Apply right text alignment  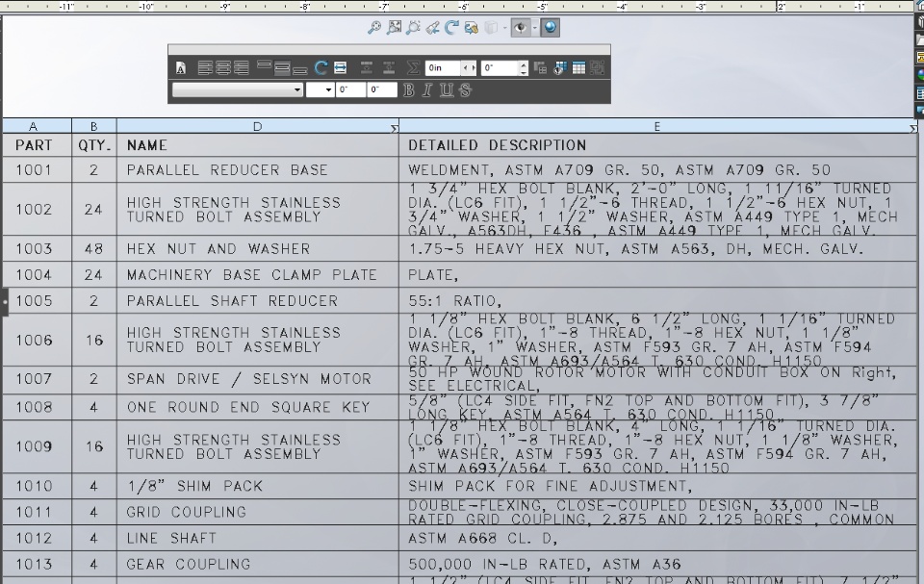point(242,68)
